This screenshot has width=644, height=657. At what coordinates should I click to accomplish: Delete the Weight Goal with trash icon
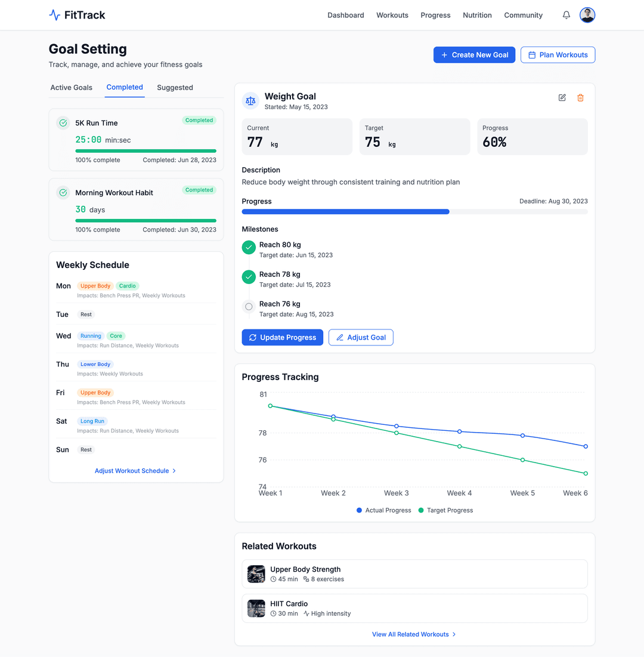click(580, 98)
